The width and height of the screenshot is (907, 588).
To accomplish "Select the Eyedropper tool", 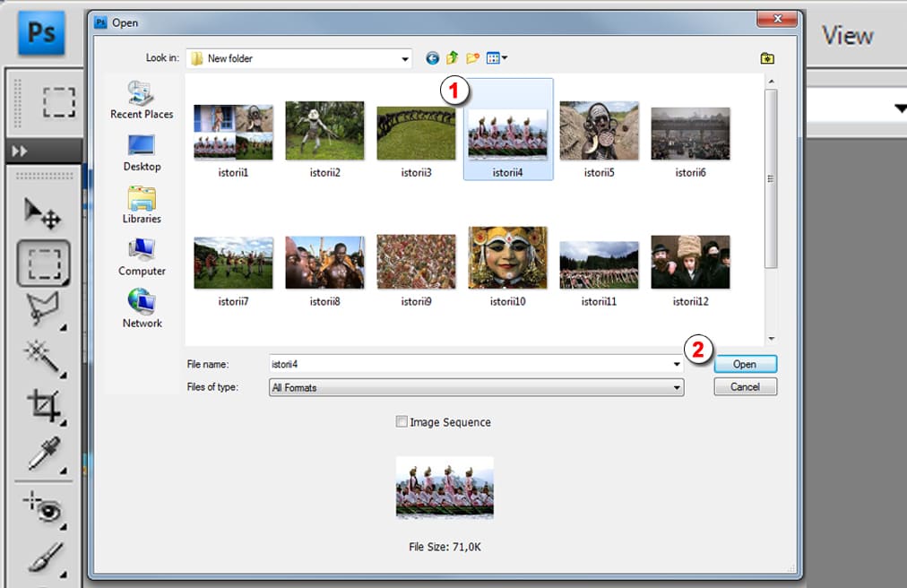I will pos(42,454).
